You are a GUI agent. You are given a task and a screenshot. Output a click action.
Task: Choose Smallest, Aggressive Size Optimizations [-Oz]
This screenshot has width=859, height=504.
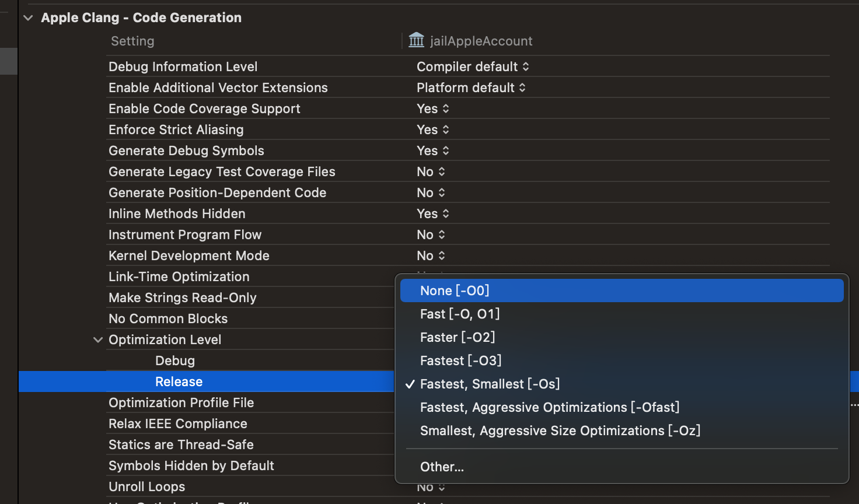[622, 430]
